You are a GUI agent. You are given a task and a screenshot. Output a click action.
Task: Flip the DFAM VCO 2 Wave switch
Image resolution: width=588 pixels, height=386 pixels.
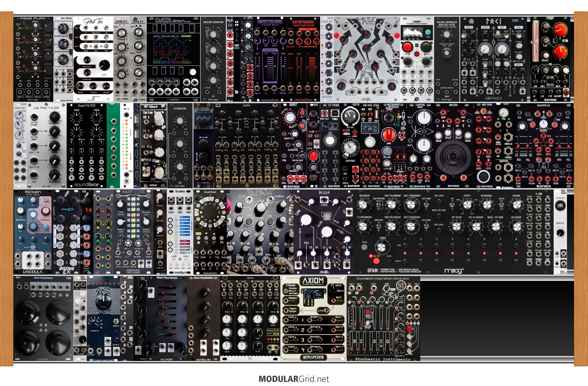point(427,226)
